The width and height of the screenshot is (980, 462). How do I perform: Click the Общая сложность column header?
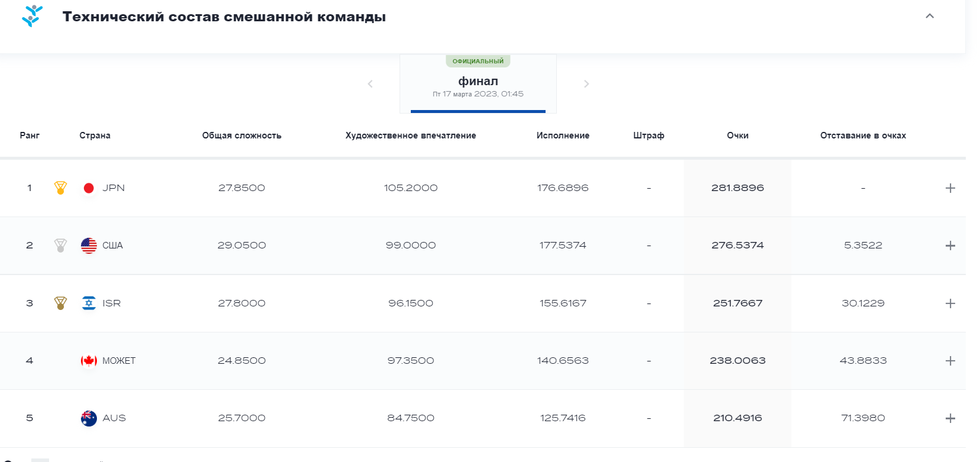coord(241,135)
